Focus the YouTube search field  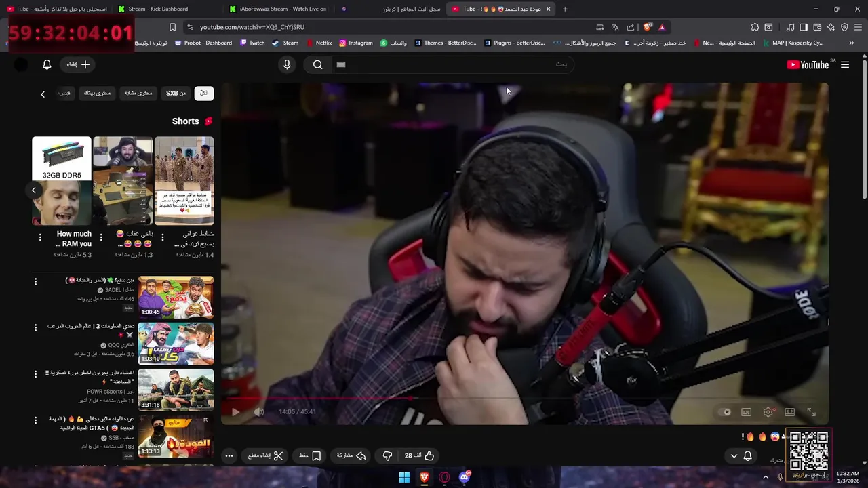pyautogui.click(x=452, y=64)
